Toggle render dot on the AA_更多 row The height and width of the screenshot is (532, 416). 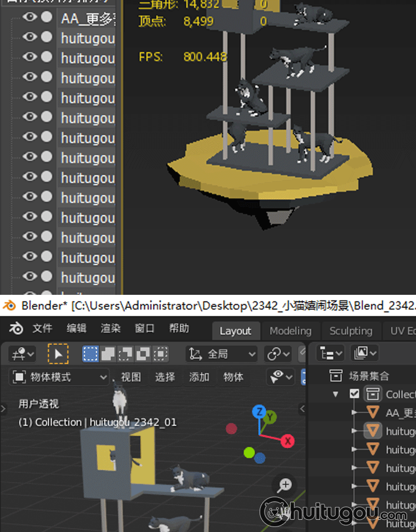pyautogui.click(x=47, y=18)
